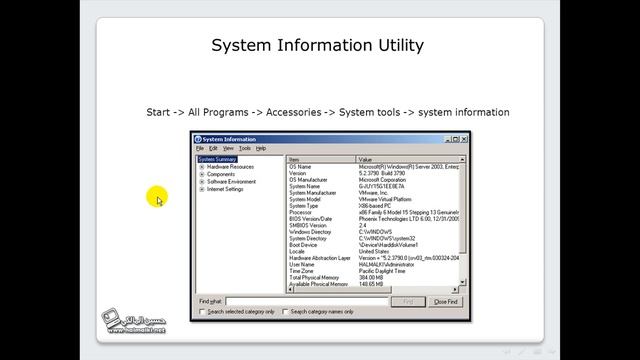This screenshot has height=360, width=640.
Task: Close the System Information window
Action: (x=464, y=139)
